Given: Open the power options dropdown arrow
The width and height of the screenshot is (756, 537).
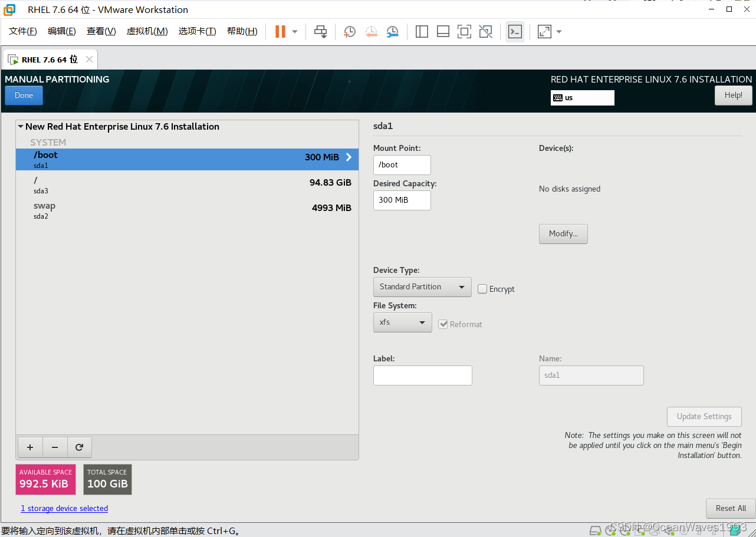Looking at the screenshot, I should click(x=295, y=31).
